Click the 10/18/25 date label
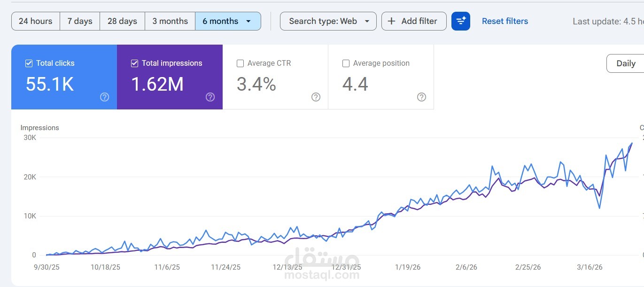The image size is (644, 287). pyautogui.click(x=105, y=267)
